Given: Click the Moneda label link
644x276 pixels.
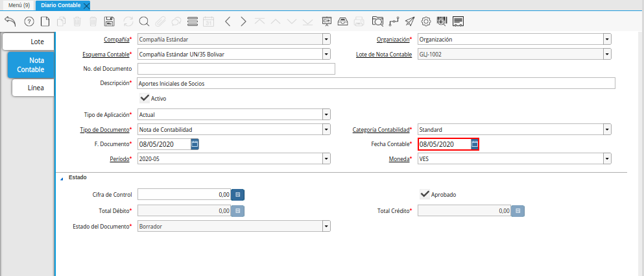Looking at the screenshot, I should (x=399, y=158).
